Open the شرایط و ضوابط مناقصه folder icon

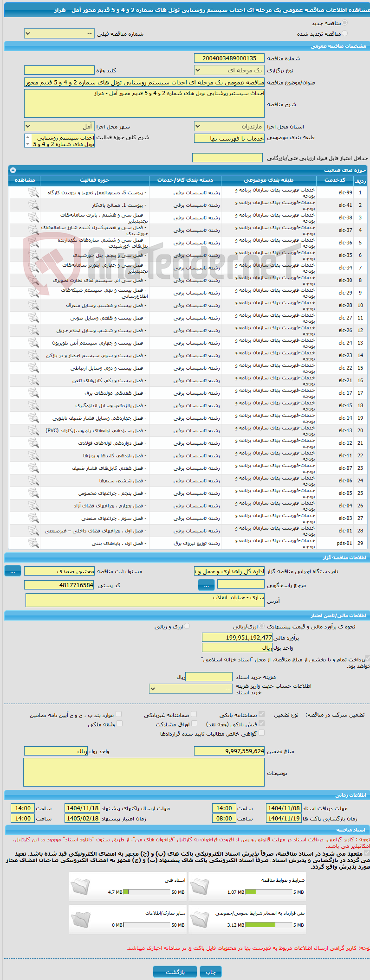(x=200, y=886)
